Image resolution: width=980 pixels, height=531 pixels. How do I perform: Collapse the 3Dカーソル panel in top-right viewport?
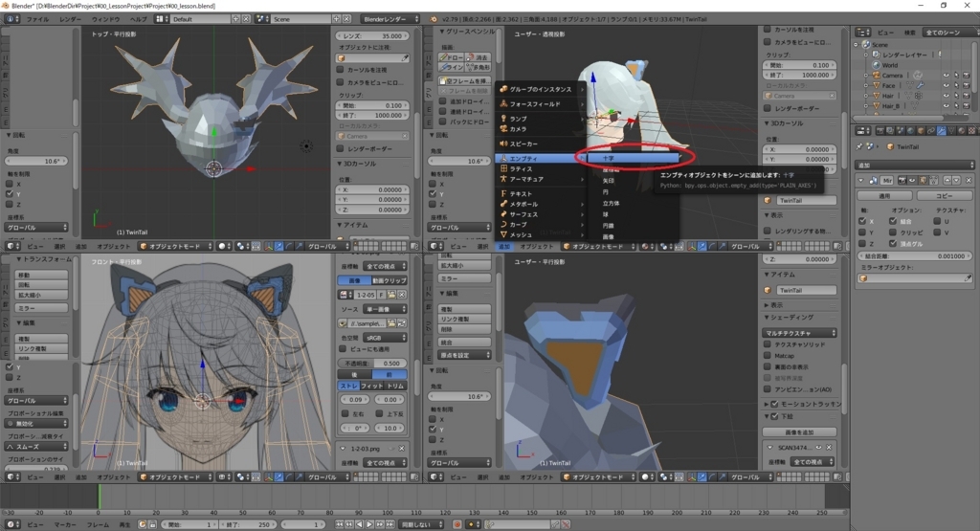coord(767,123)
